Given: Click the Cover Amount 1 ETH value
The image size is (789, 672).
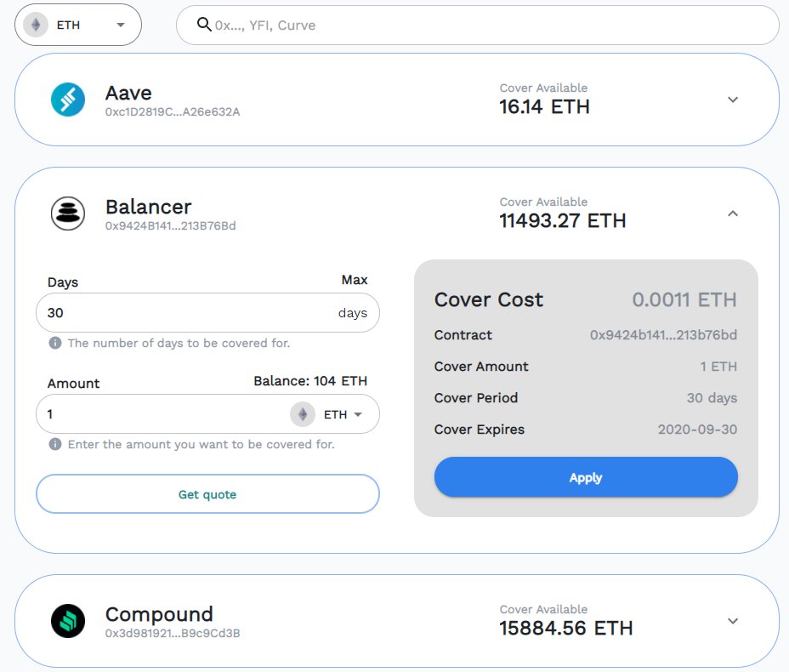Looking at the screenshot, I should (718, 367).
